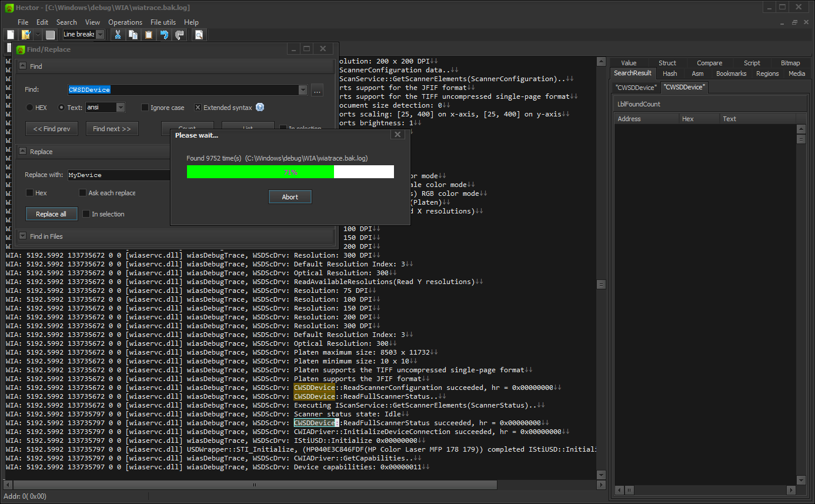This screenshot has width=815, height=504.
Task: Open the Line breaks dropdown
Action: coord(100,35)
